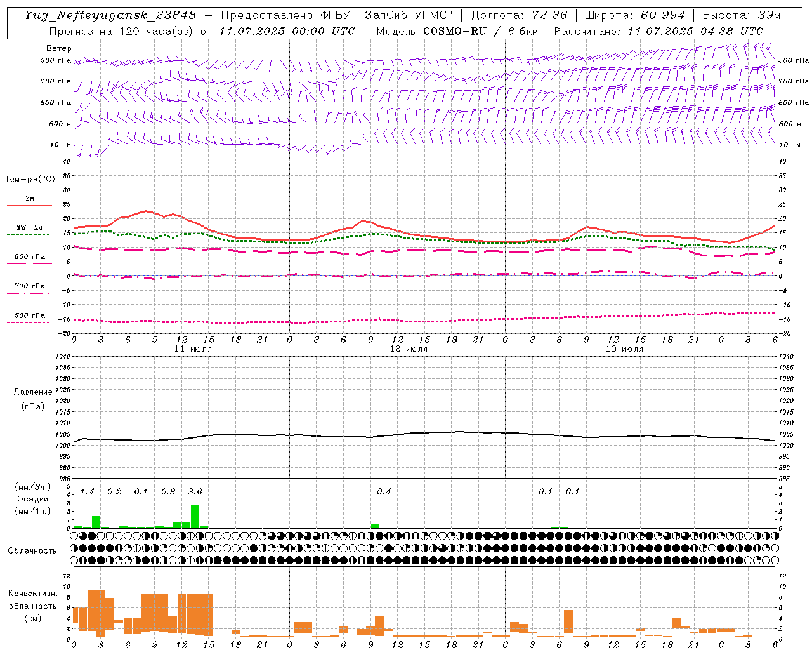Click the 500 гПа dotted legend in temperature panel
The width and height of the screenshot is (812, 650).
point(29,315)
